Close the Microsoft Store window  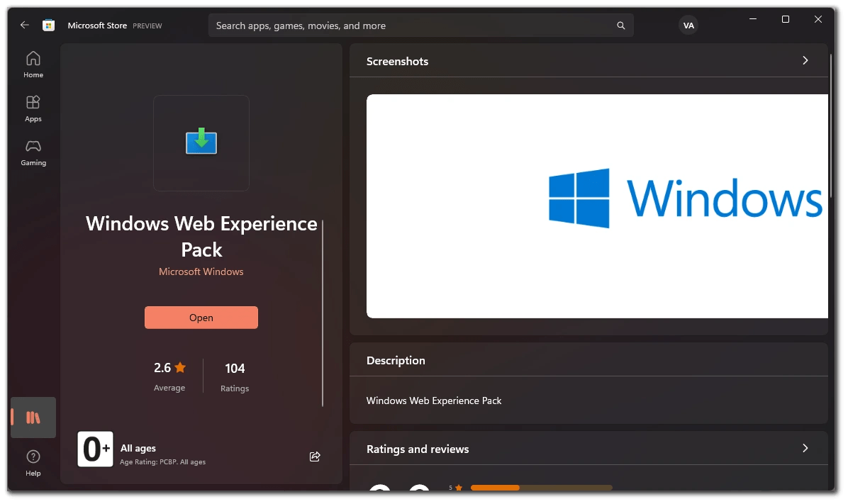point(818,19)
